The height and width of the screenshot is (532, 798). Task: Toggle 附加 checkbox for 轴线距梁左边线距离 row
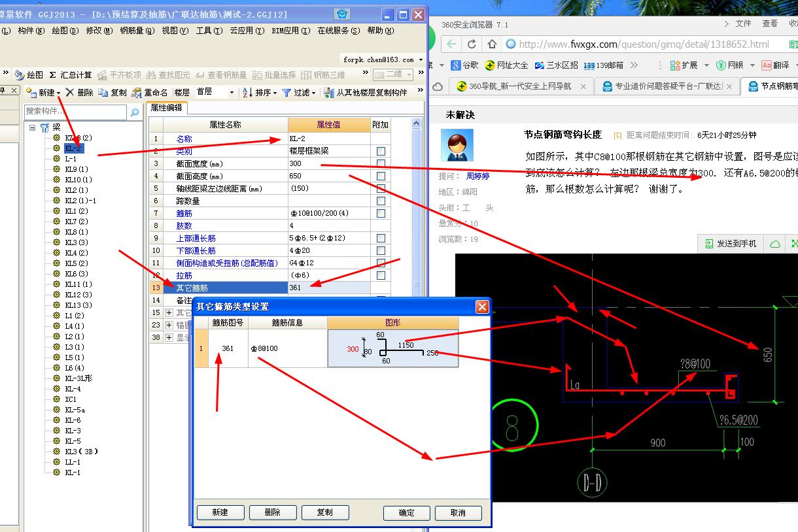(381, 188)
